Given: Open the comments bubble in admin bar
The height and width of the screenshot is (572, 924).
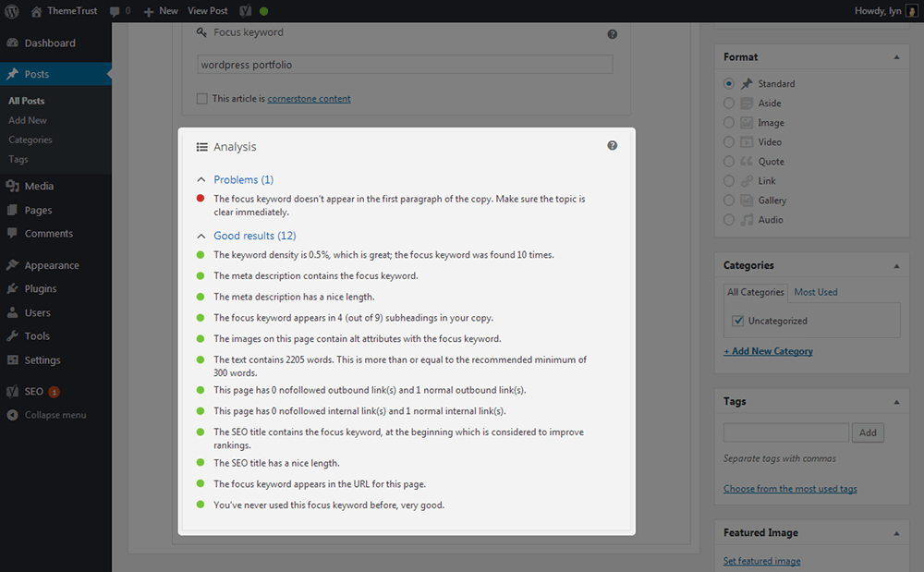Looking at the screenshot, I should coord(119,11).
